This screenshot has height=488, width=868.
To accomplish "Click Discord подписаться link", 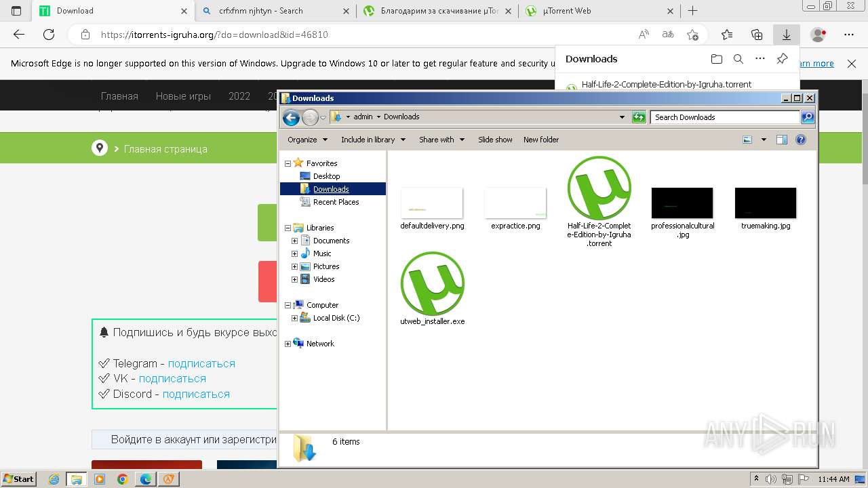I will 196,394.
